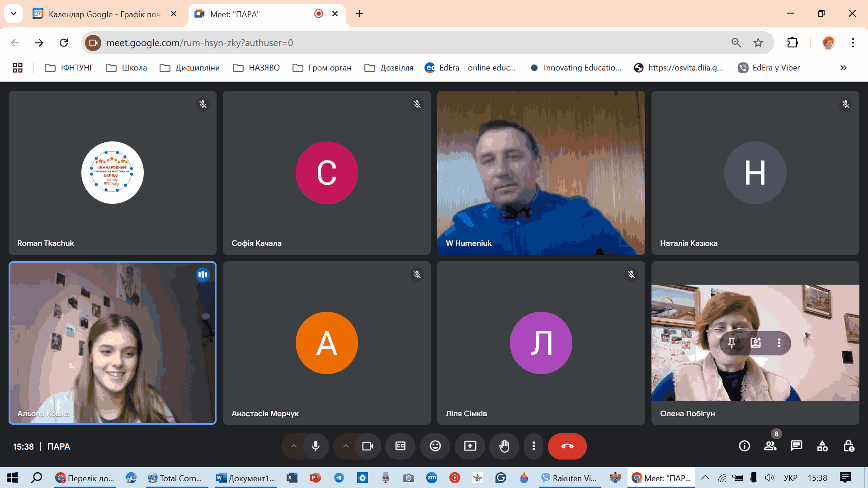Toggle the camera on or off
This screenshot has height=488, width=868.
(x=368, y=446)
